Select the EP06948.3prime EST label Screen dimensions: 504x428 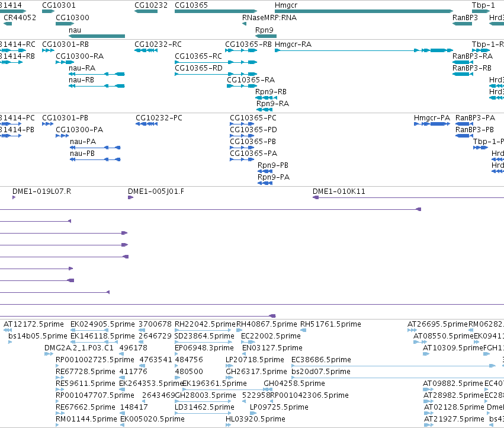[204, 348]
